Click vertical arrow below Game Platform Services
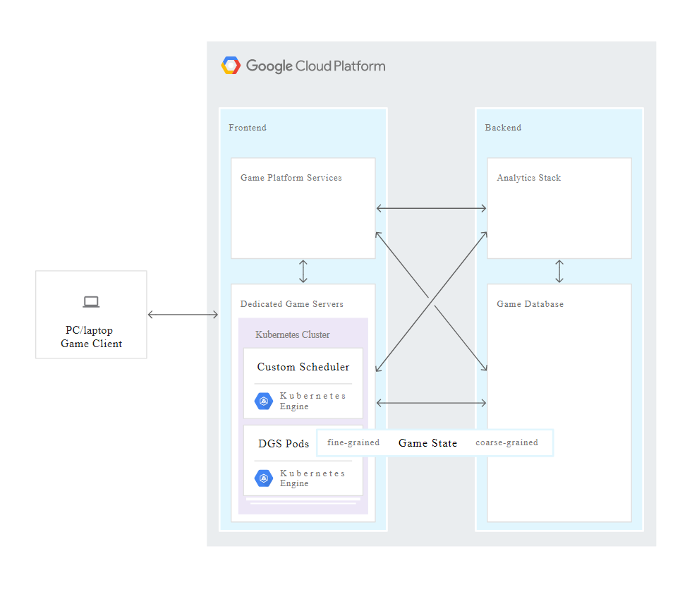This screenshot has height=616, width=692. coord(303,271)
